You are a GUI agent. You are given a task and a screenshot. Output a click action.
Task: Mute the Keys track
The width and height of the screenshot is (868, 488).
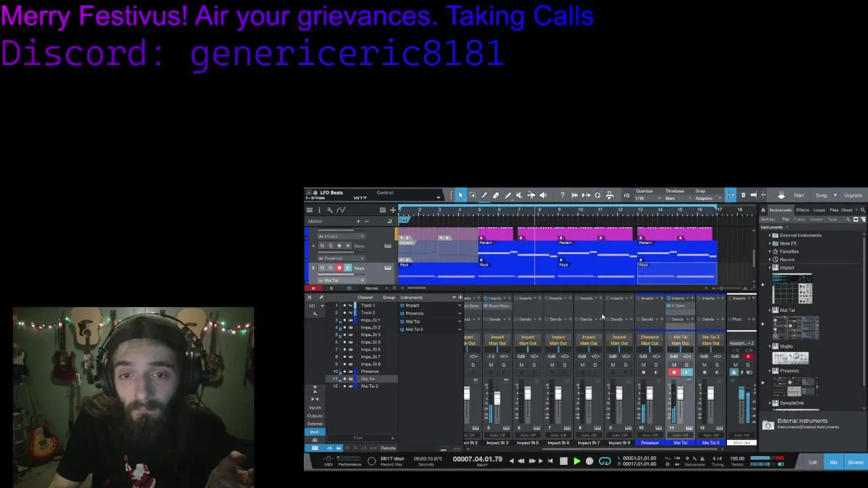pyautogui.click(x=322, y=268)
